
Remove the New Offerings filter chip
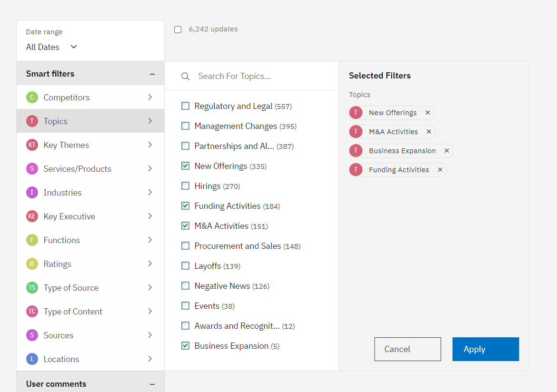428,113
